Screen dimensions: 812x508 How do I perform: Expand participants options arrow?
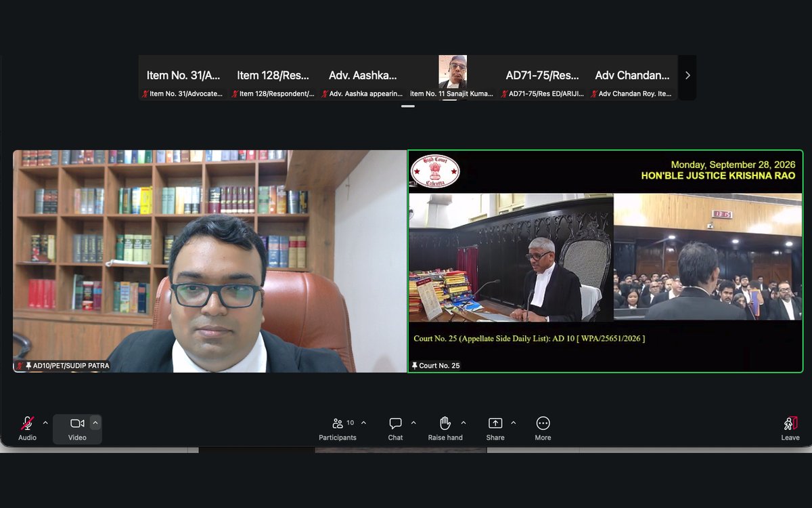pyautogui.click(x=363, y=423)
